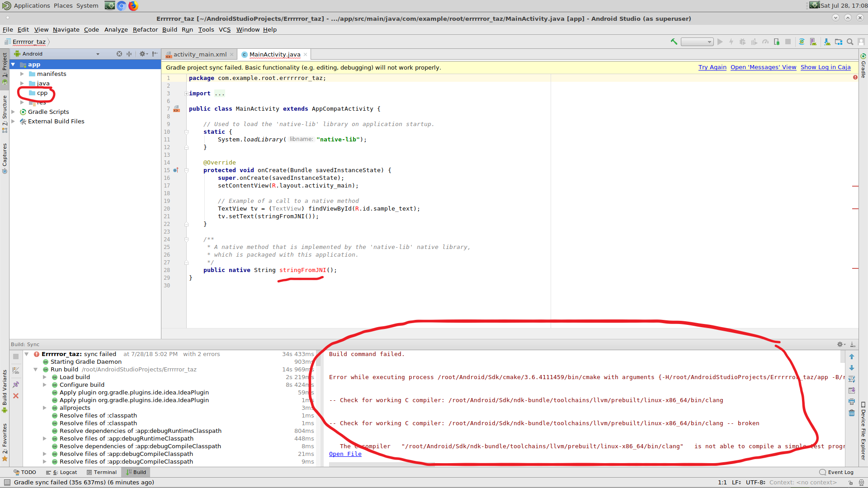Click the Search Everywhere magnifier icon
The height and width of the screenshot is (488, 868).
(x=850, y=42)
